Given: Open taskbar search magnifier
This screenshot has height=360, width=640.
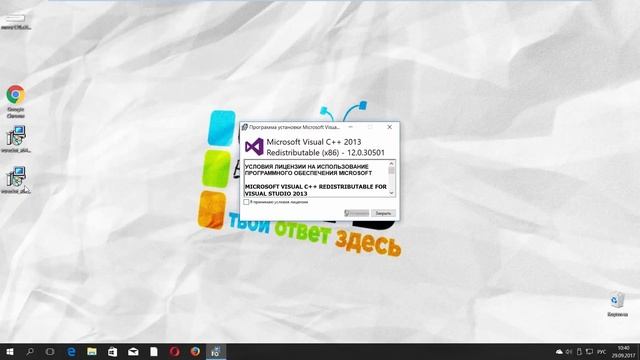Looking at the screenshot, I should tap(30, 351).
